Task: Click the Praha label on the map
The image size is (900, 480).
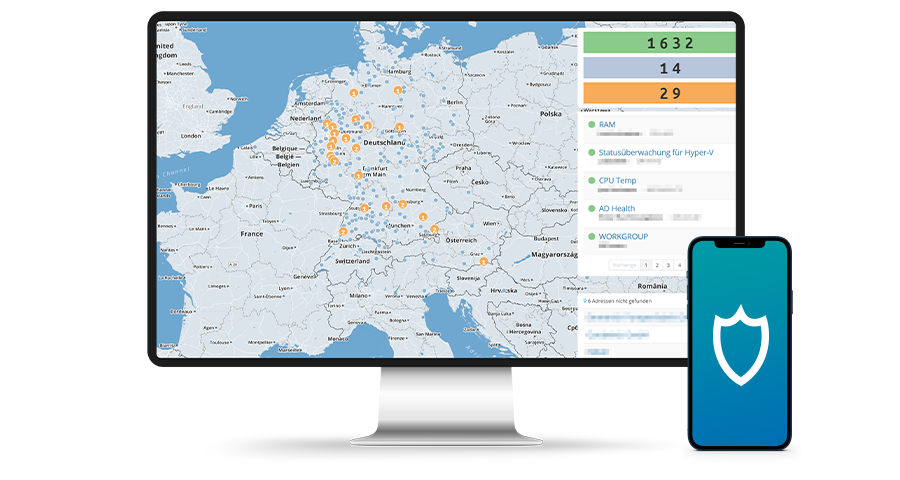Action: [463, 168]
